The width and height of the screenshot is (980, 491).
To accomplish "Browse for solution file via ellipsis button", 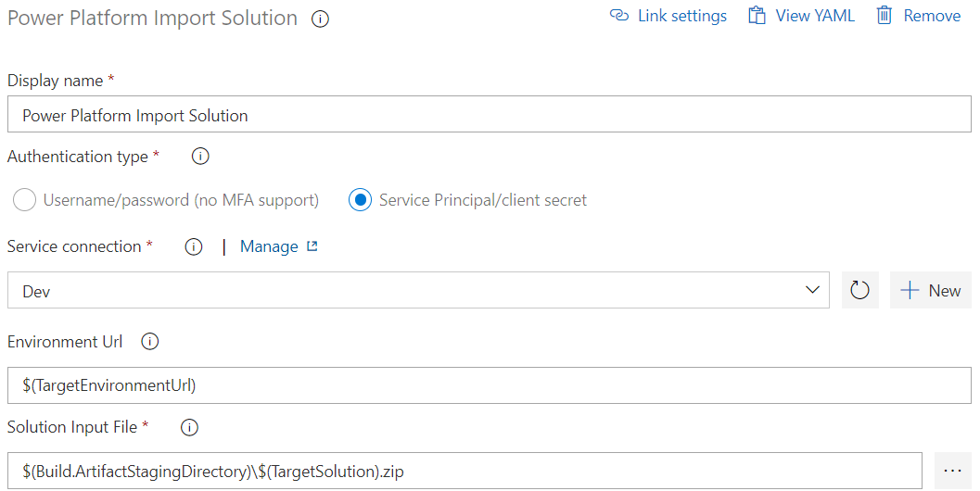I will 952,471.
